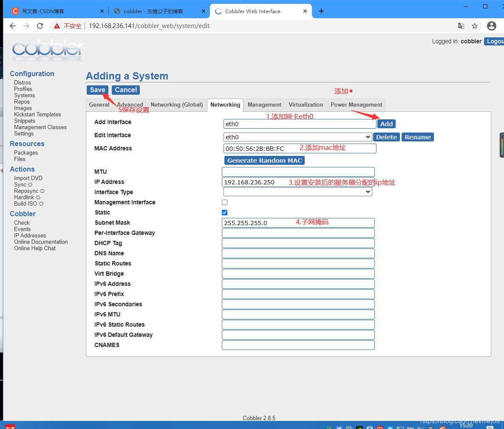Reload the page with refresh icon
Screen dimensions: 504x429
[40, 26]
